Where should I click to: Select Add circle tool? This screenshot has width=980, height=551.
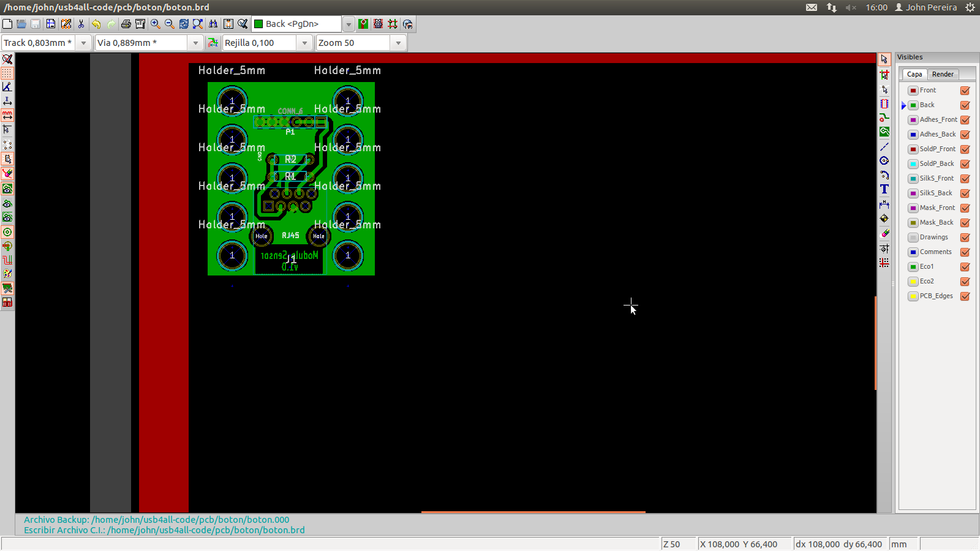click(884, 161)
